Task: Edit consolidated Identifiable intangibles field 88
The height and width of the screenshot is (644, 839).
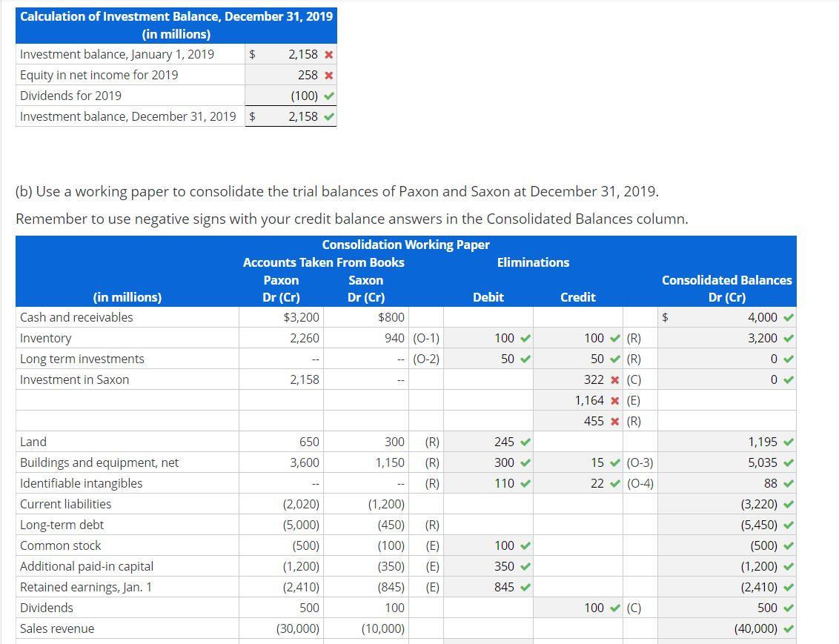Action: click(x=726, y=484)
